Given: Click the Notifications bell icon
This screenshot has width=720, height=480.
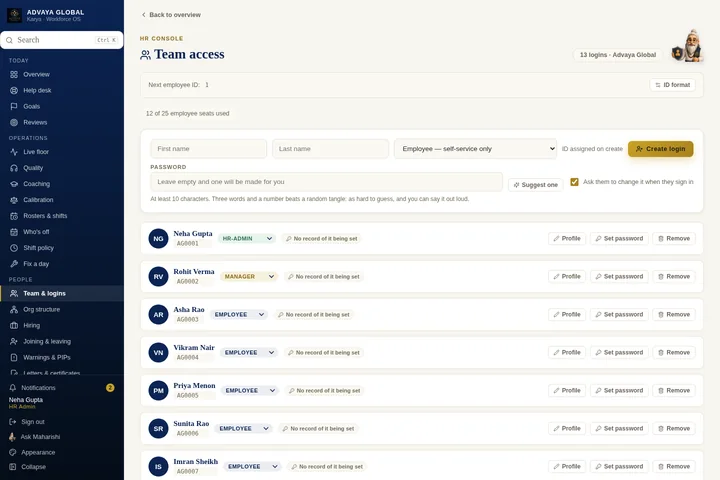Looking at the screenshot, I should [12, 388].
